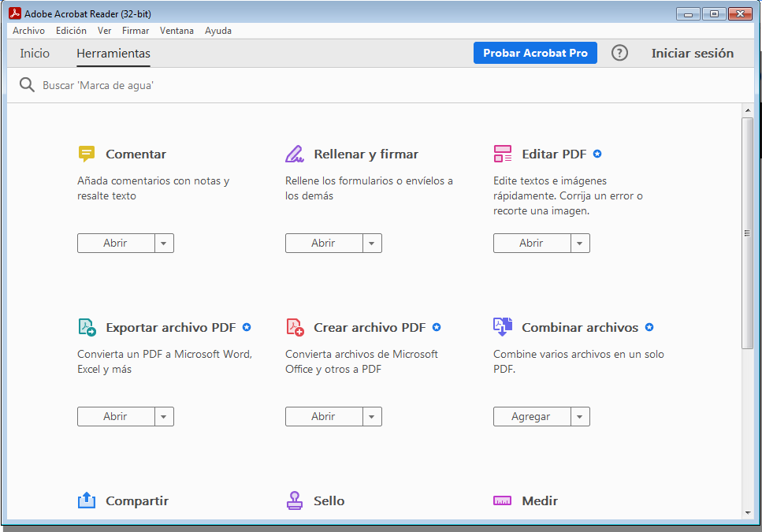Expand the dropdown arrow next to Comentar Abrir
The height and width of the screenshot is (532, 762).
(164, 243)
